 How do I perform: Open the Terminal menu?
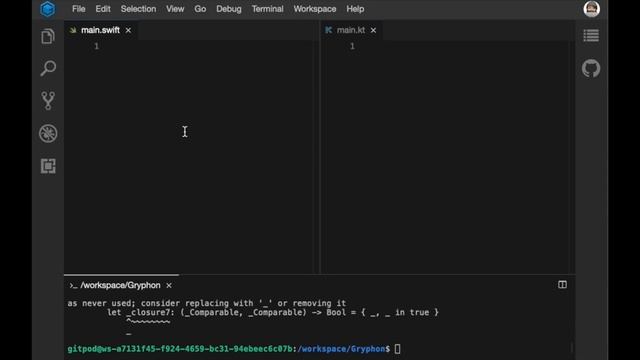coord(267,9)
